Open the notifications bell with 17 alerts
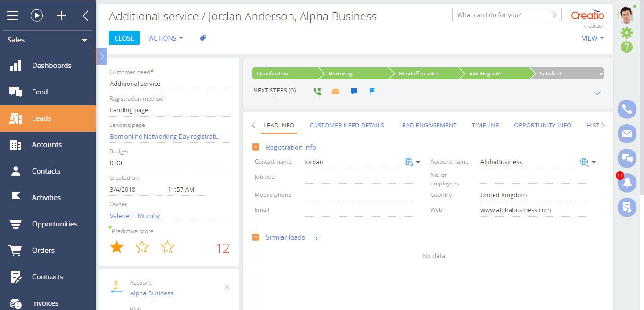The image size is (644, 310). (x=627, y=183)
